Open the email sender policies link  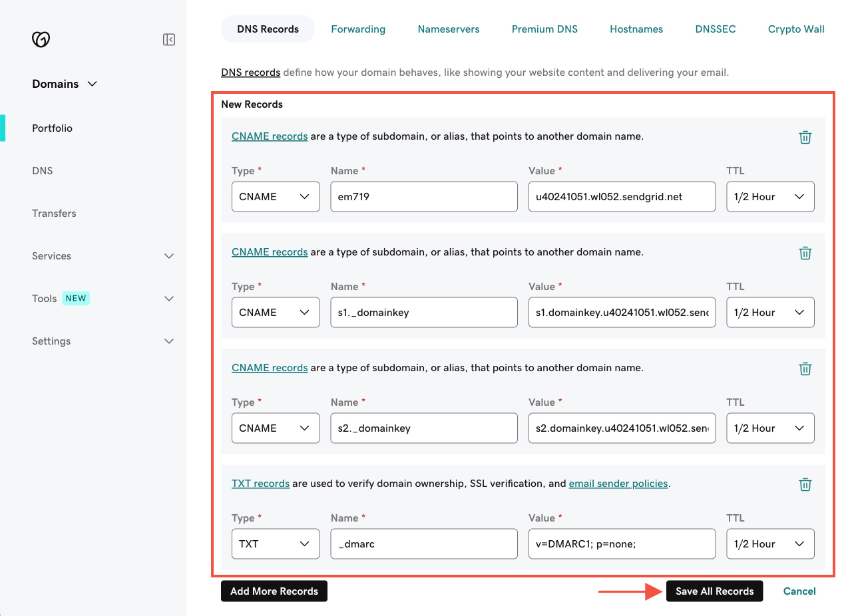click(x=618, y=484)
